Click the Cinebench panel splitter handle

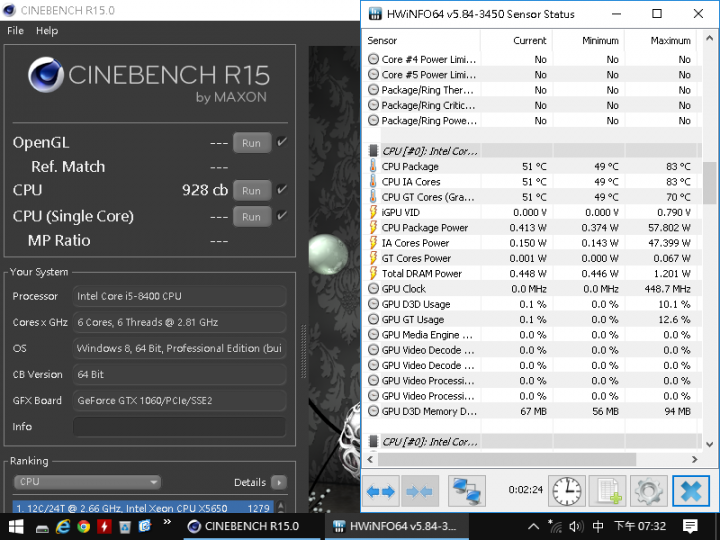(x=303, y=351)
